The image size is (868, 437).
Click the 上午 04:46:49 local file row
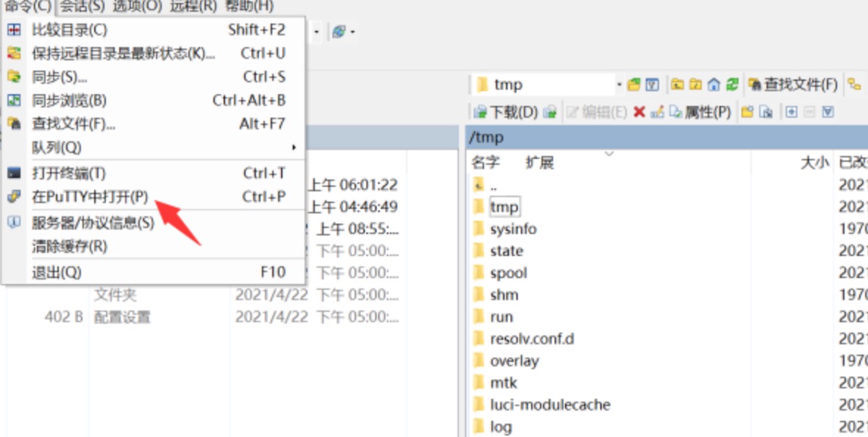pos(352,207)
